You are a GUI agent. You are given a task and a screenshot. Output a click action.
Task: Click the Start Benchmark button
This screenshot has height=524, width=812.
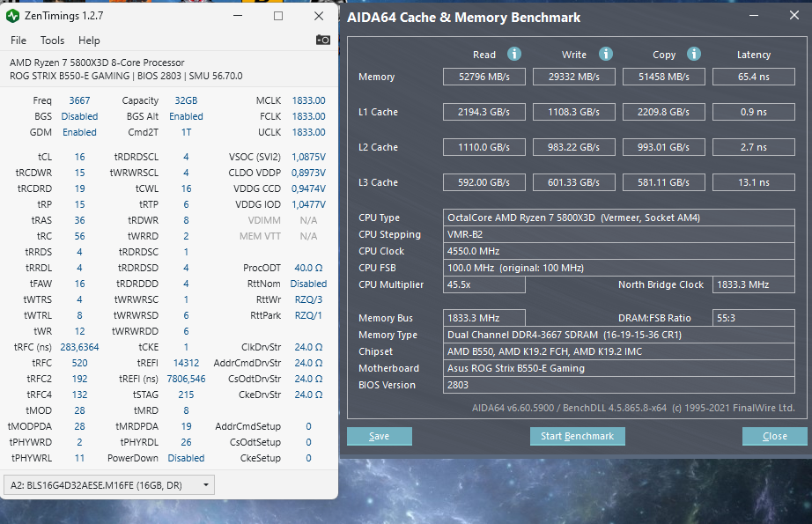[x=578, y=436]
